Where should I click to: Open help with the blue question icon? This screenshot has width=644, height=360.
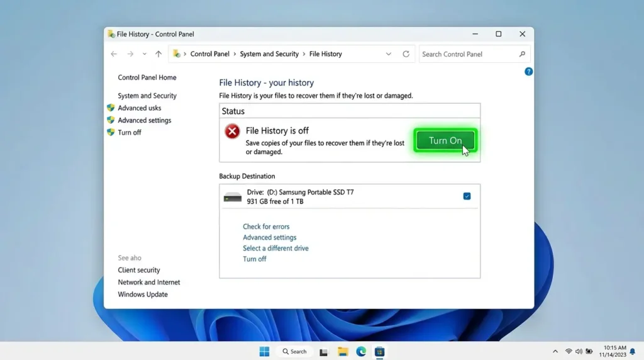tap(528, 72)
